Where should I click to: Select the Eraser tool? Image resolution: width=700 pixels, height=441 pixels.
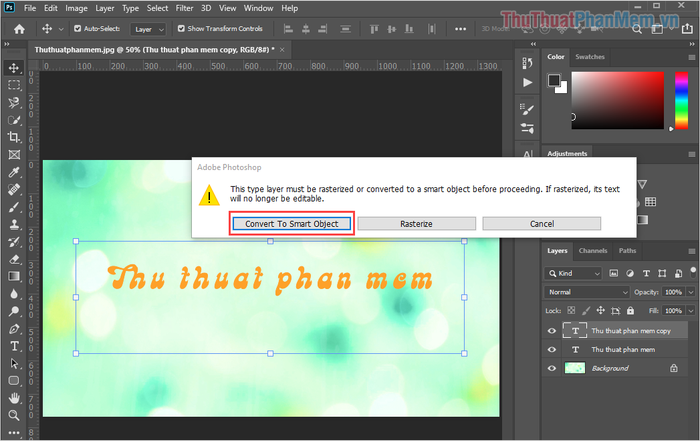click(x=14, y=259)
